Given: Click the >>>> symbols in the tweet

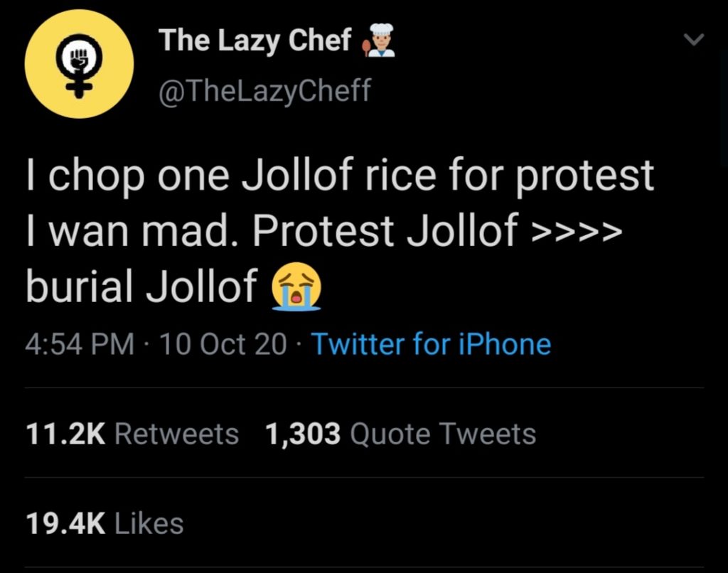Looking at the screenshot, I should pyautogui.click(x=577, y=231).
